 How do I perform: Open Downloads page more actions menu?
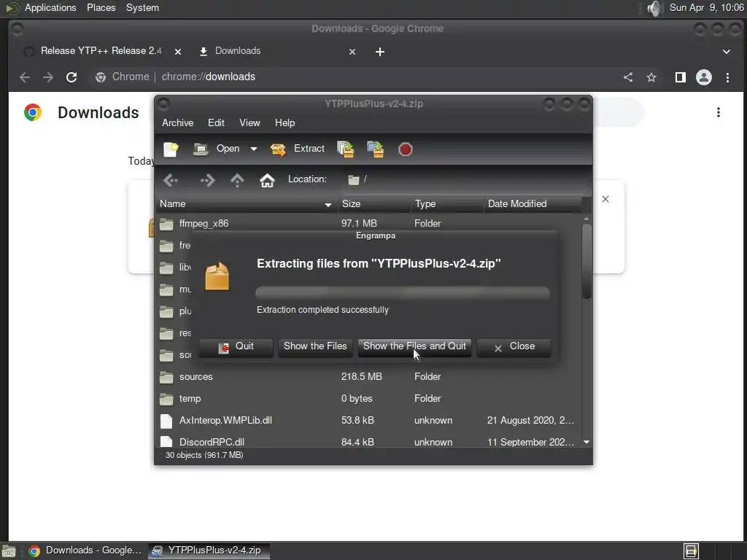click(719, 112)
